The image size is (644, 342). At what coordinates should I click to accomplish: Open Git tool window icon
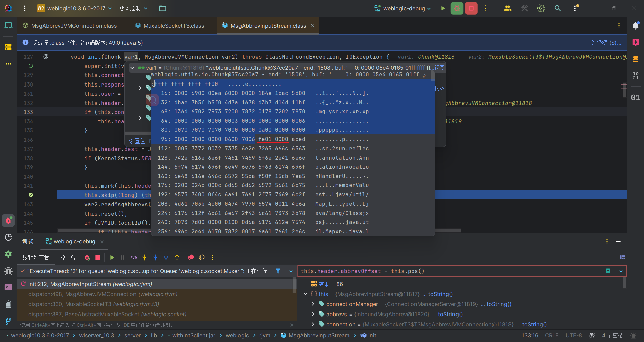click(x=8, y=321)
